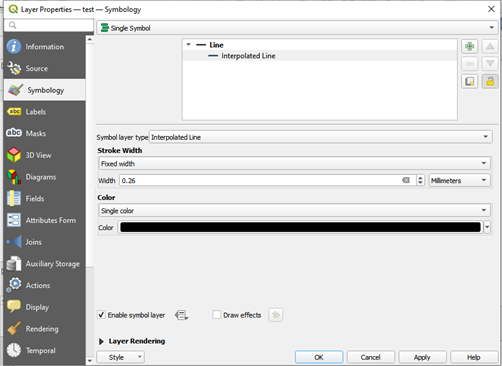Toggle Enable symbol layer checkbox
502x366 pixels.
[x=101, y=315]
